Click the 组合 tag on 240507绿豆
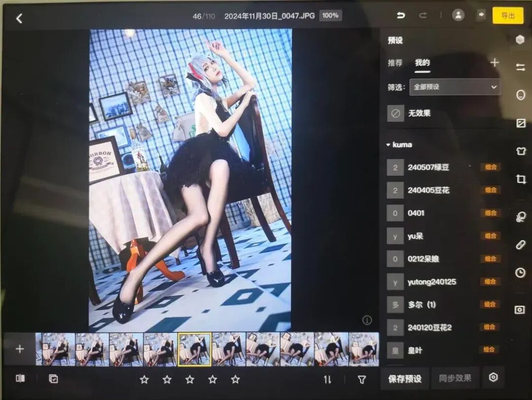 [491, 167]
